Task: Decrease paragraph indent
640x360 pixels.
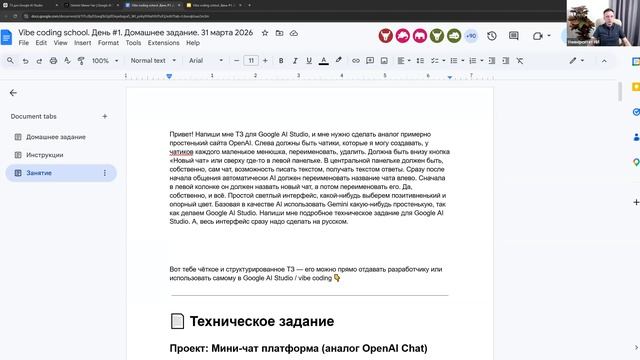Action: click(x=492, y=60)
